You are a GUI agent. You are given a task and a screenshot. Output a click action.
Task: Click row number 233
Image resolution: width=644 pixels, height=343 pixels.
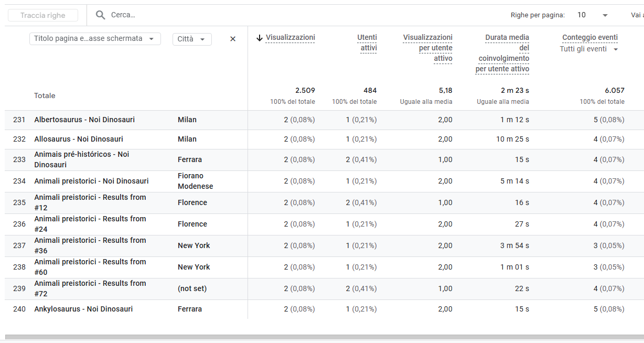19,159
